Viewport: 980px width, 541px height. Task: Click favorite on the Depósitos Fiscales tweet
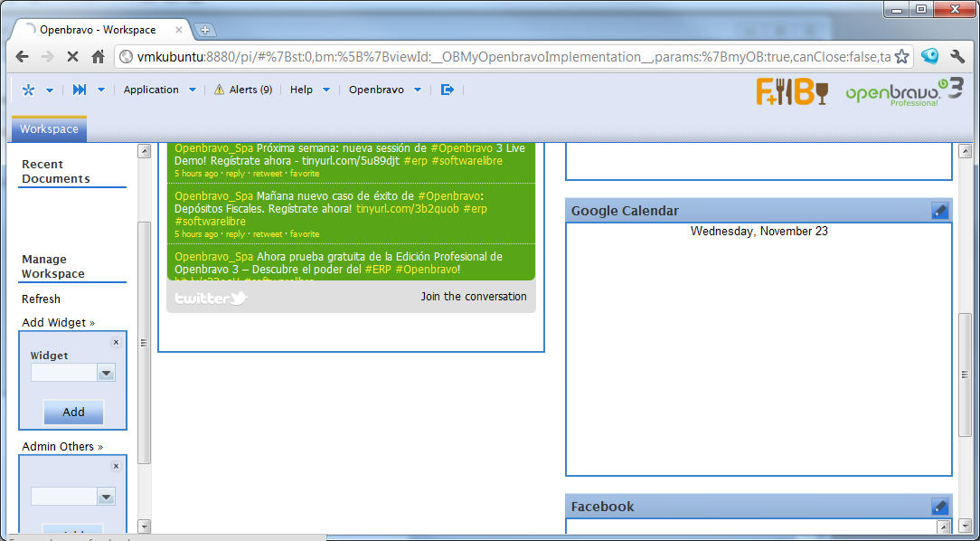pos(305,234)
